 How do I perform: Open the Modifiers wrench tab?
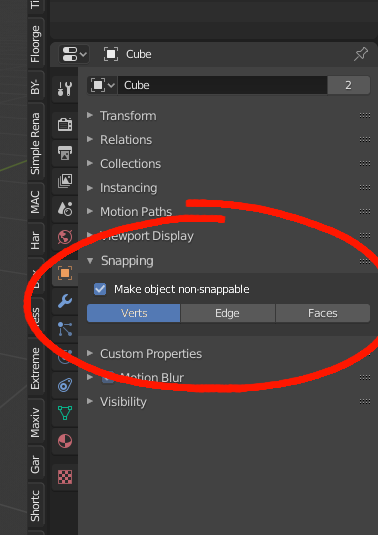point(64,301)
